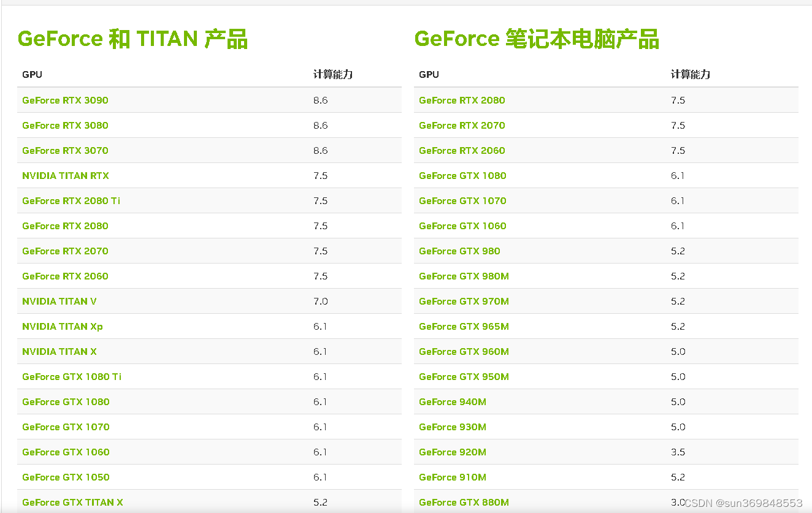Screen dimensions: 812x513
Task: Open GeForce RTX 2060 in the notebook products table
Action: click(462, 150)
